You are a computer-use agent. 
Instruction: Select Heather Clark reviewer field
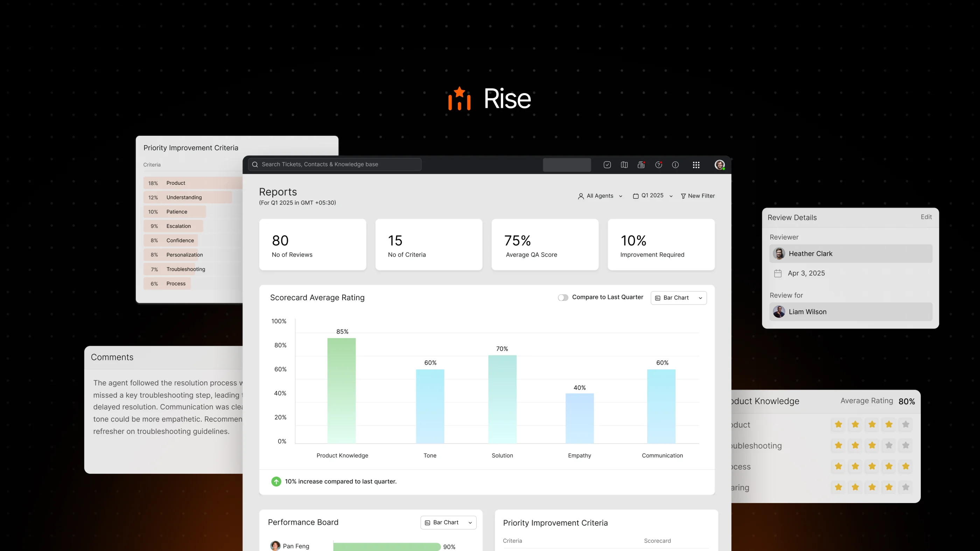click(x=850, y=254)
